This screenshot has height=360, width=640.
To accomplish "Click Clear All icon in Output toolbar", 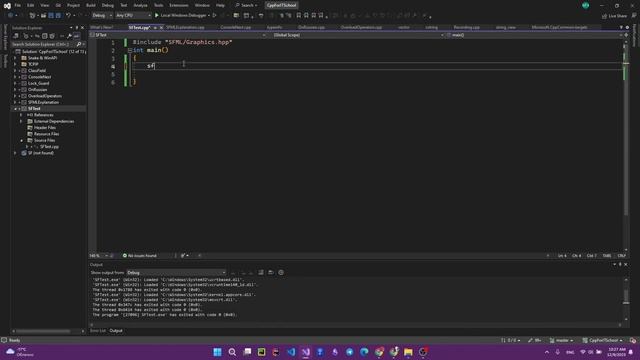I will 261,272.
